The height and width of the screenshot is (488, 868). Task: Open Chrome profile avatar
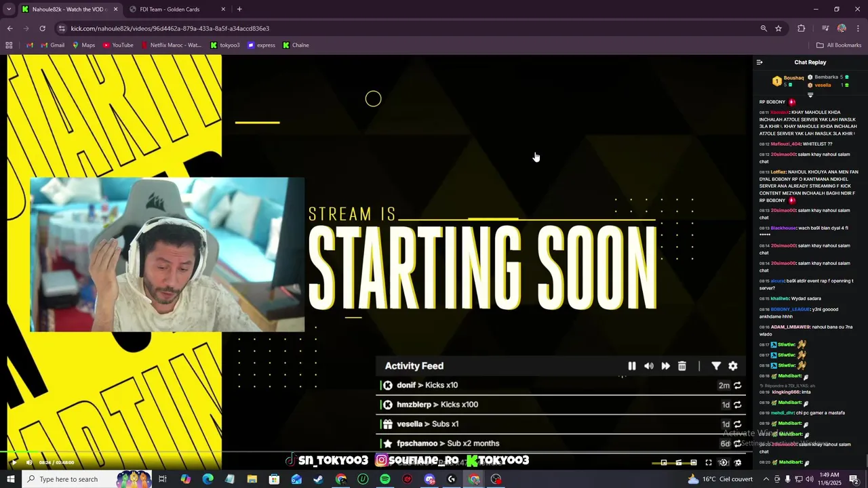[842, 28]
